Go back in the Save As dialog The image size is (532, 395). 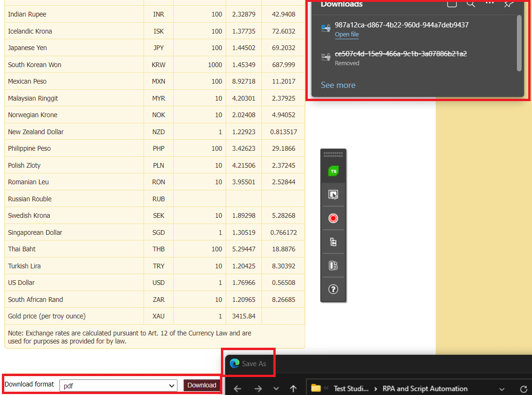[x=237, y=388]
